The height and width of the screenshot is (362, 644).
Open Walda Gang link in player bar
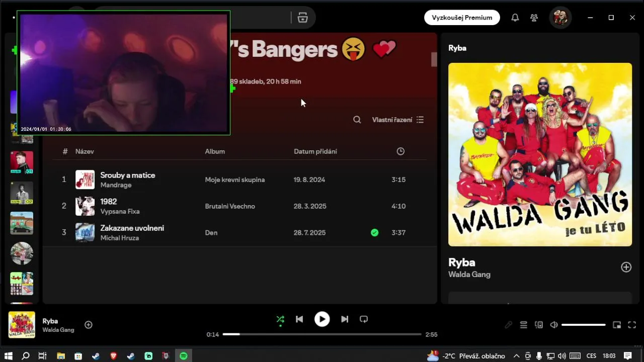[x=58, y=330]
